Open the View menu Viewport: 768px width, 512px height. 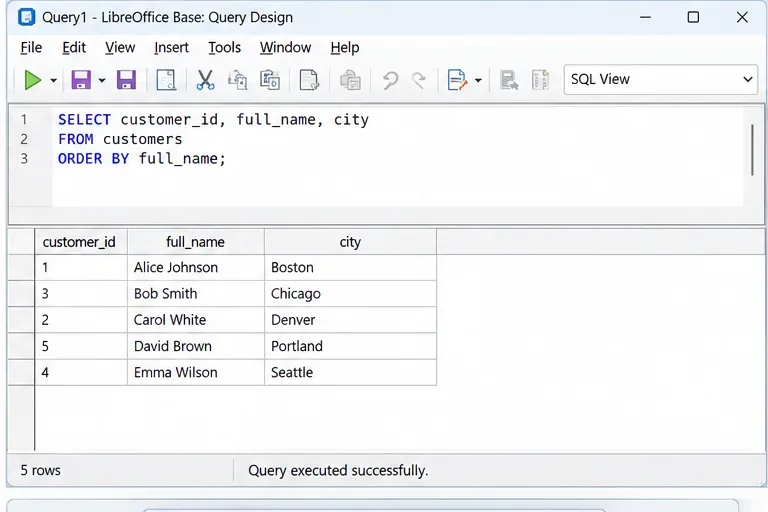pos(120,48)
